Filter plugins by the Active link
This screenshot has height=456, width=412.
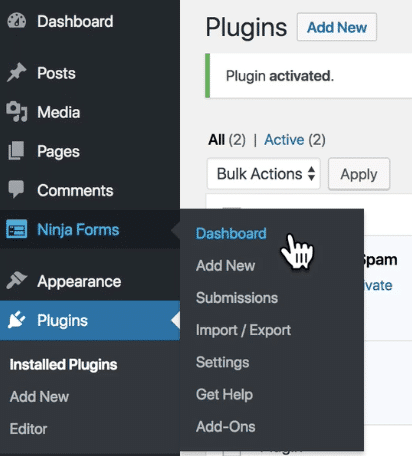coord(284,140)
